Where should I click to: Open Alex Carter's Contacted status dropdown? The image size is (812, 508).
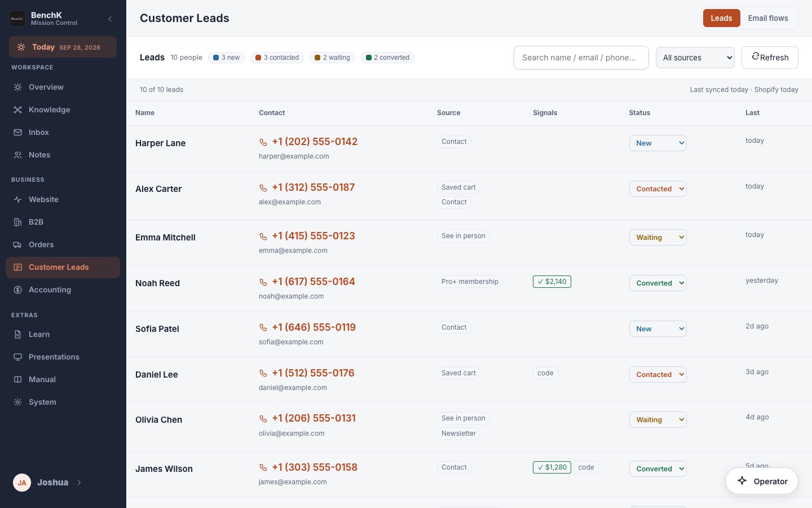click(x=658, y=189)
